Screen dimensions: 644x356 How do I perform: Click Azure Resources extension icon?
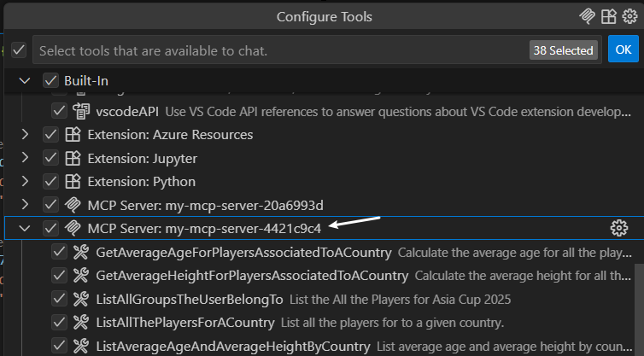[73, 135]
